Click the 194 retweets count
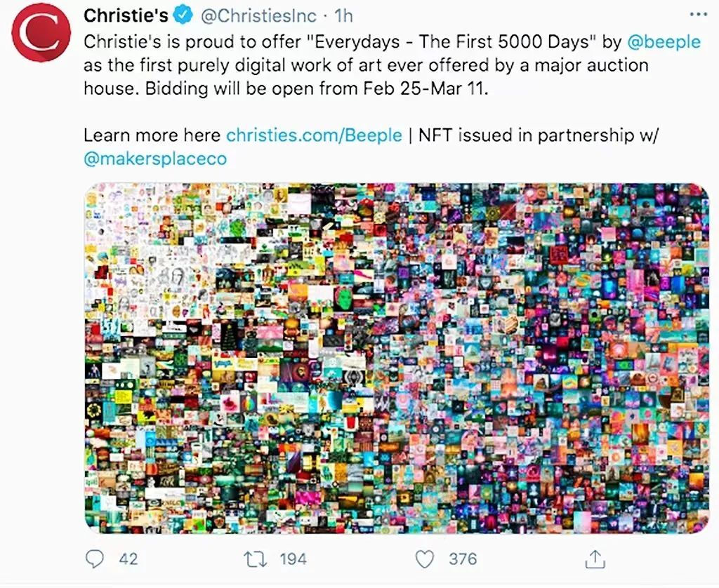This screenshot has width=719, height=588. pos(293,559)
